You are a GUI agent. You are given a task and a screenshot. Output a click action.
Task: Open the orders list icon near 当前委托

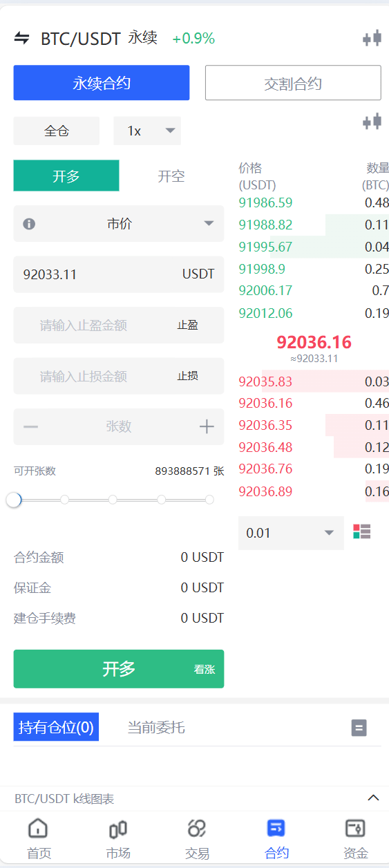pos(359,728)
